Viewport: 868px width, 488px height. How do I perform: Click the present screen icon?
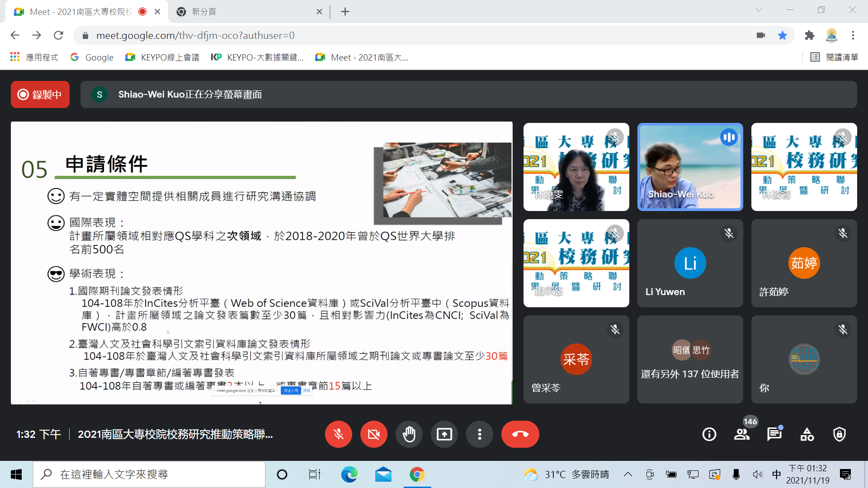tap(444, 434)
